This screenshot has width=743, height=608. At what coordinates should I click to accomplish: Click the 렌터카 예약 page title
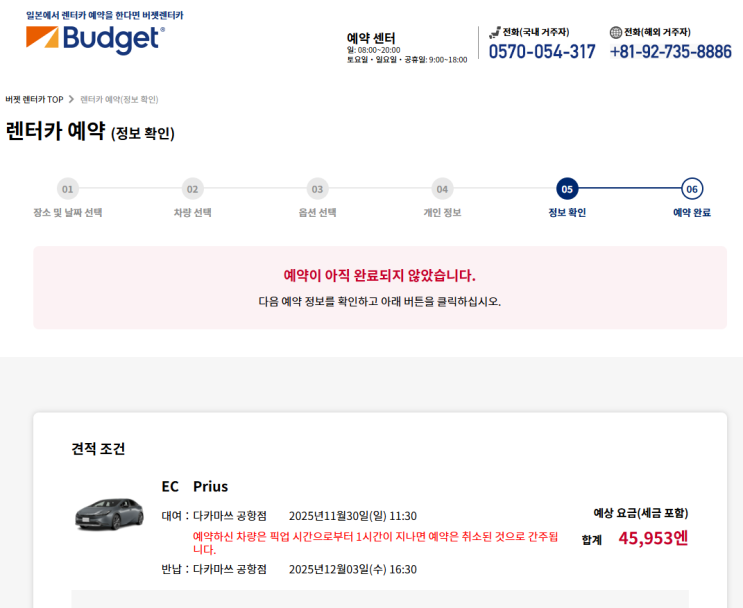[90, 131]
